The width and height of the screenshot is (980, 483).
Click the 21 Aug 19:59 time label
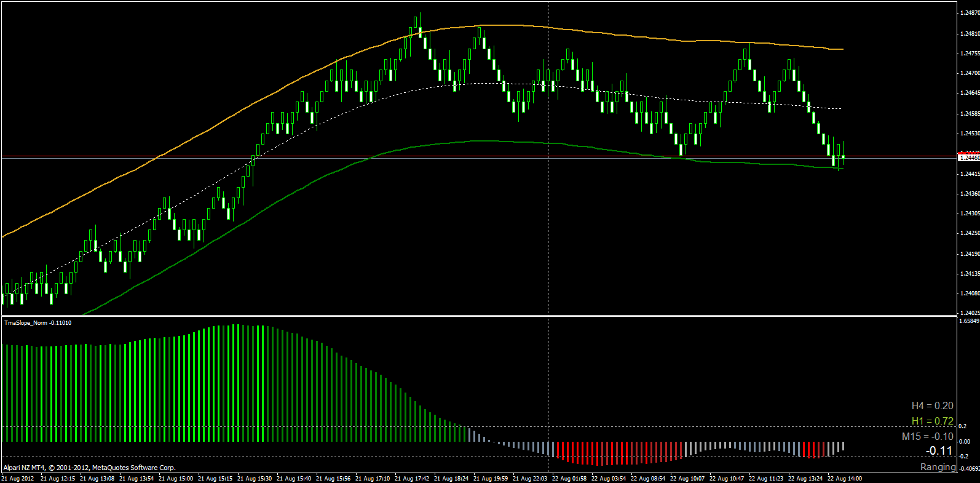pyautogui.click(x=491, y=478)
